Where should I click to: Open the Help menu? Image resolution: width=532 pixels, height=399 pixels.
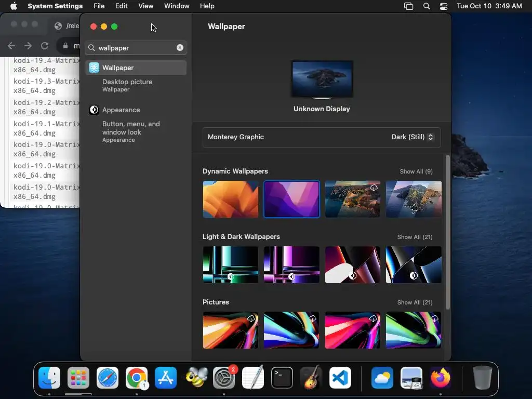207,6
